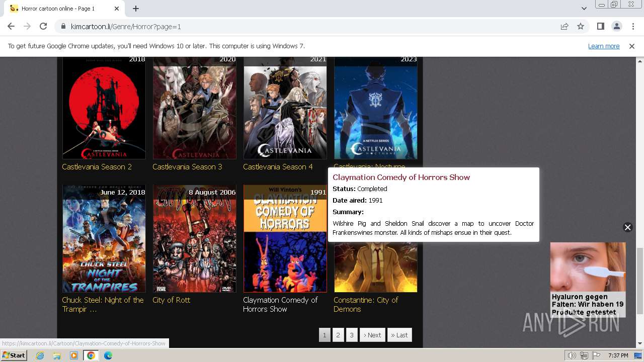Open the Chrome three-dot menu
Viewport: 644px width, 362px height.
tap(632, 26)
